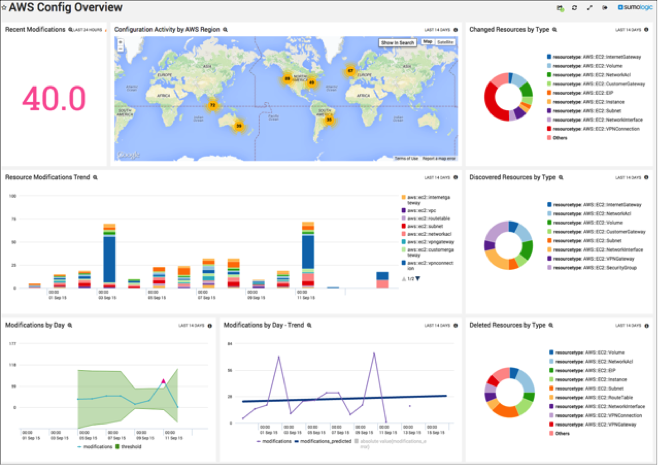Toggle threshold series in Modifications by Day legend

click(128, 447)
